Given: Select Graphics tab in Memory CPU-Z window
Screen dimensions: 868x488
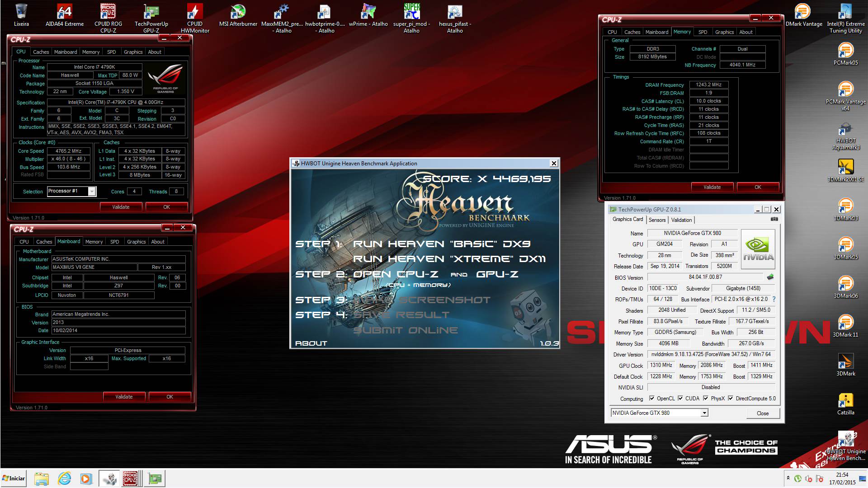Looking at the screenshot, I should pyautogui.click(x=724, y=32).
